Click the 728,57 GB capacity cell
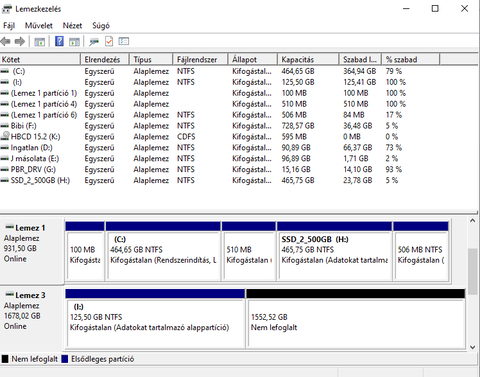This screenshot has height=377, width=480. (x=298, y=126)
